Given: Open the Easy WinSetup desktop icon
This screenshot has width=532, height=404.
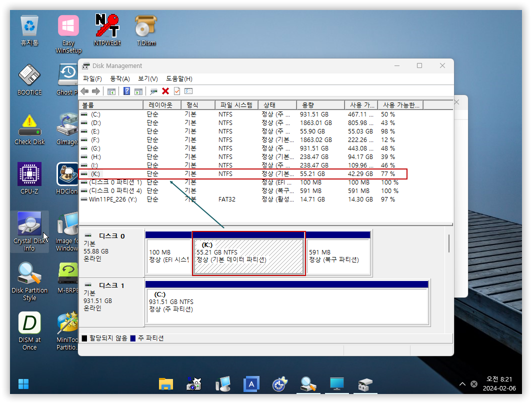Looking at the screenshot, I should pos(68,34).
